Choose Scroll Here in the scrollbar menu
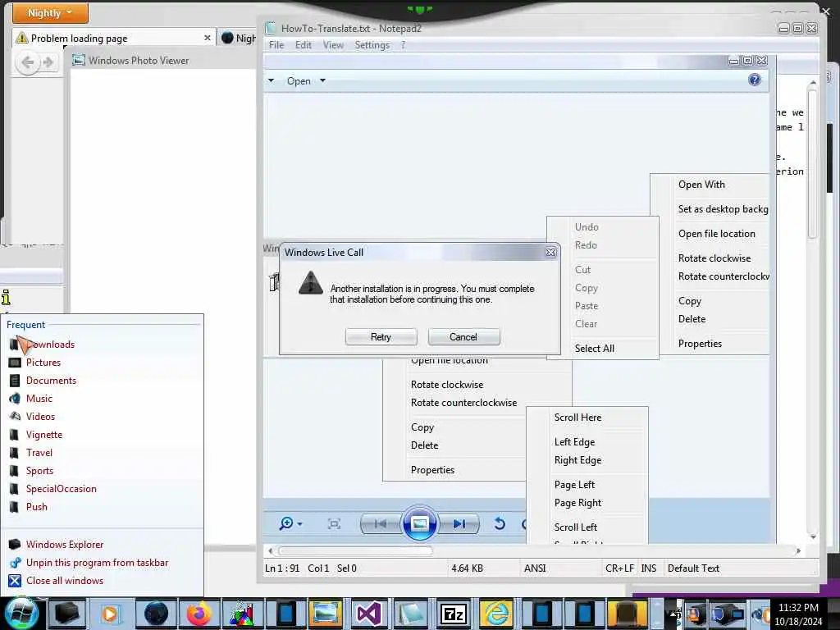The height and width of the screenshot is (630, 840). click(577, 418)
